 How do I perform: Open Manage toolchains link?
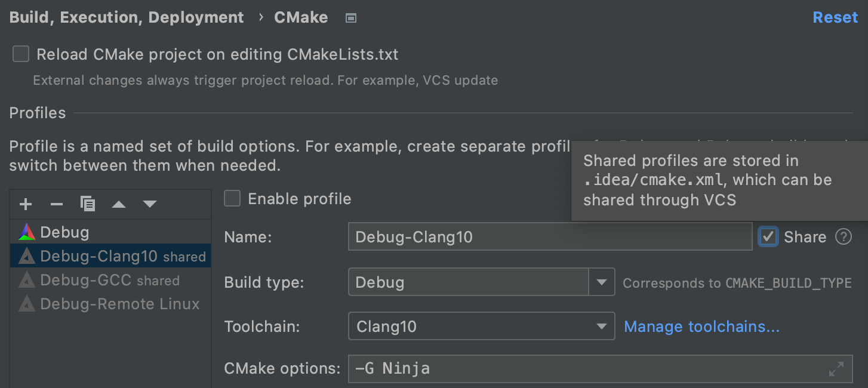coord(701,327)
